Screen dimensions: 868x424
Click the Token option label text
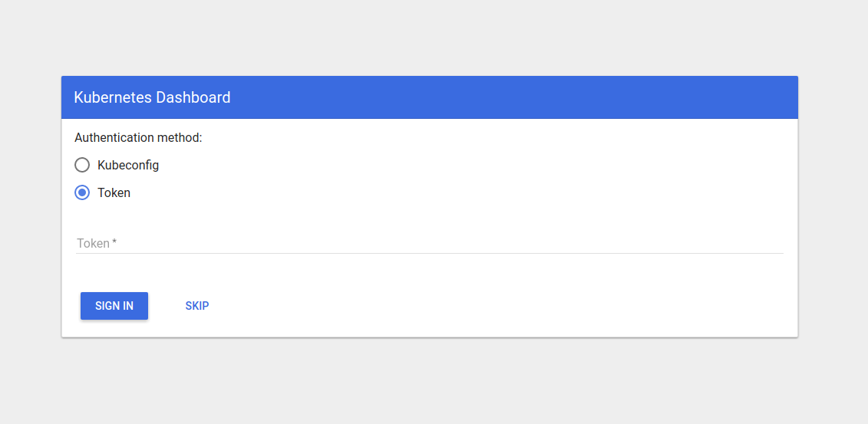114,193
